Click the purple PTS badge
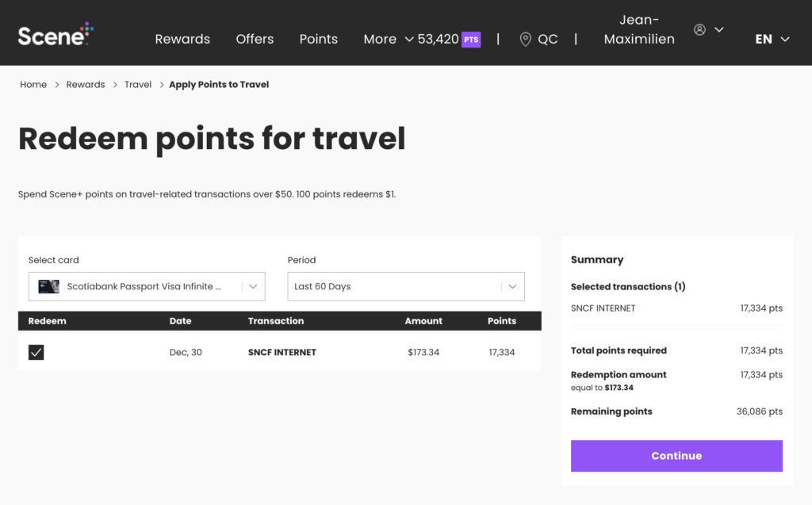This screenshot has width=812, height=505. [x=472, y=38]
